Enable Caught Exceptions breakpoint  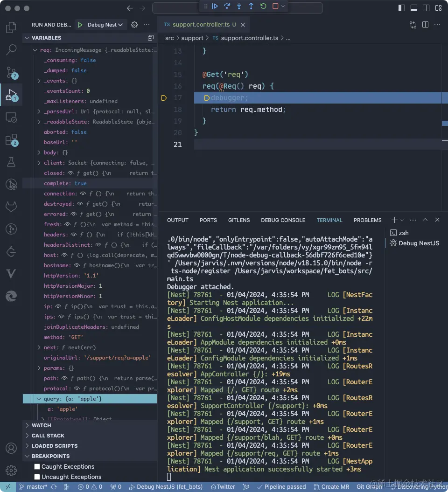pos(37,467)
